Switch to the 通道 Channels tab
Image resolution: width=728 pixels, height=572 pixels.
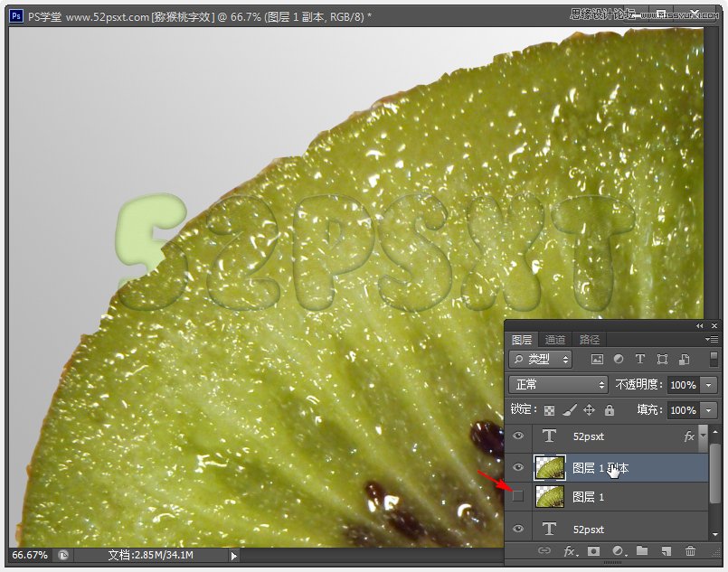(554, 339)
